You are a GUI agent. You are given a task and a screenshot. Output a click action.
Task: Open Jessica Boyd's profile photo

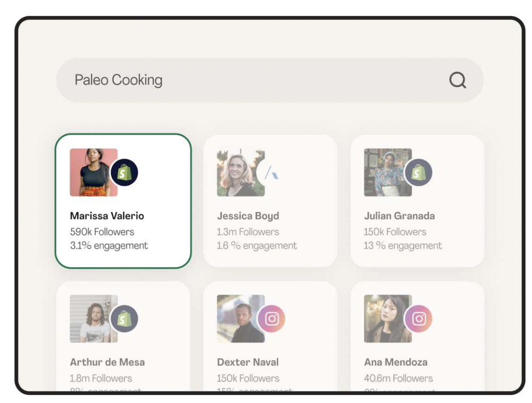(238, 172)
